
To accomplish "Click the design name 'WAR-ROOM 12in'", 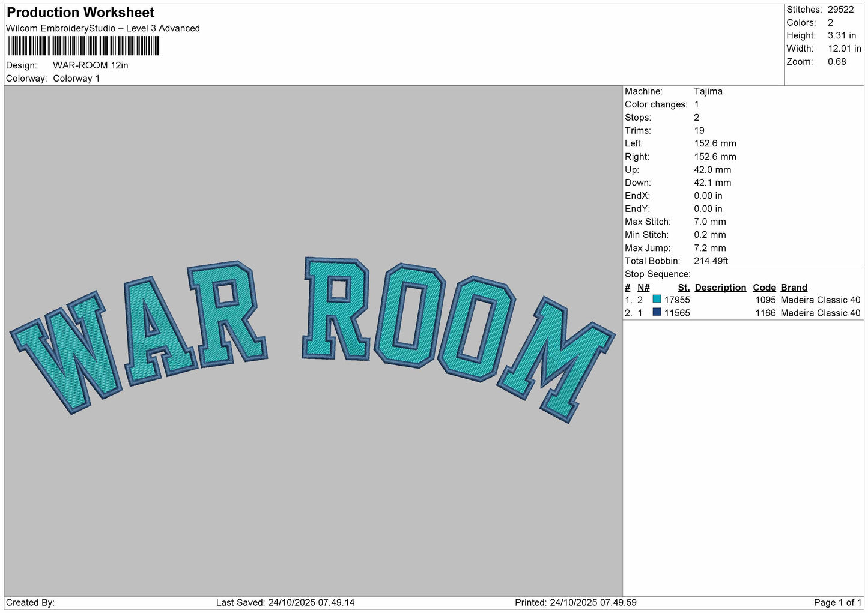I will tap(91, 65).
